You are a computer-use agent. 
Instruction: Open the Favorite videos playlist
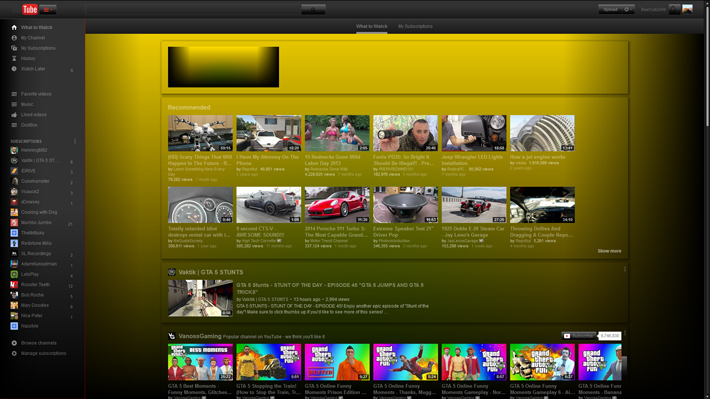[x=36, y=94]
